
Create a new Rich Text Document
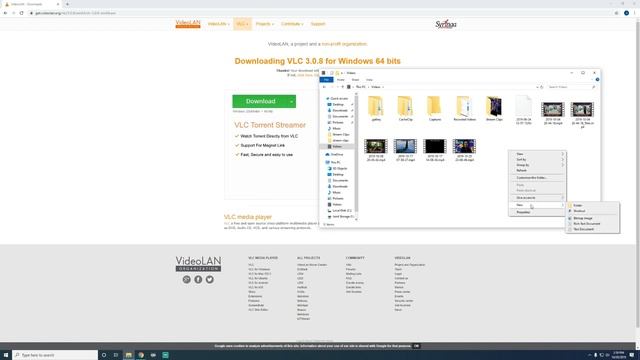click(x=592, y=224)
